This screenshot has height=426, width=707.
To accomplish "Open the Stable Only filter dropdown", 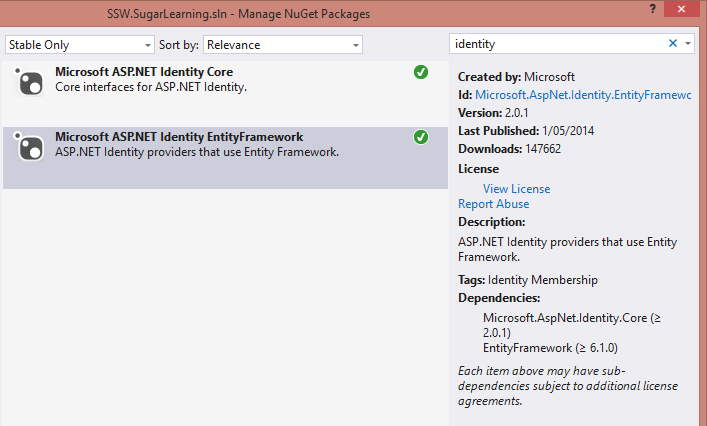I will [80, 45].
